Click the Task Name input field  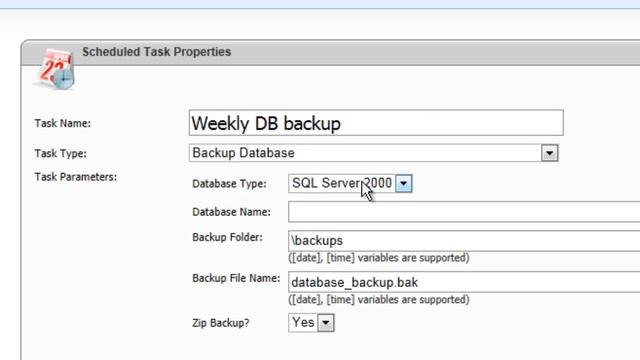(376, 123)
